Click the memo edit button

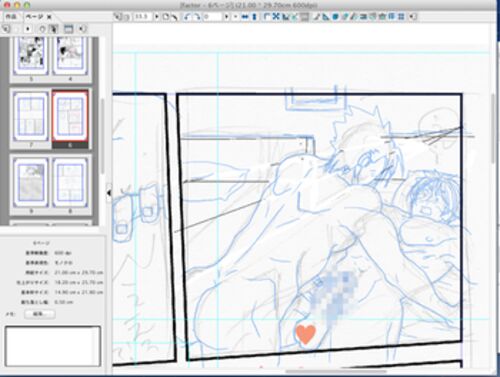click(40, 314)
